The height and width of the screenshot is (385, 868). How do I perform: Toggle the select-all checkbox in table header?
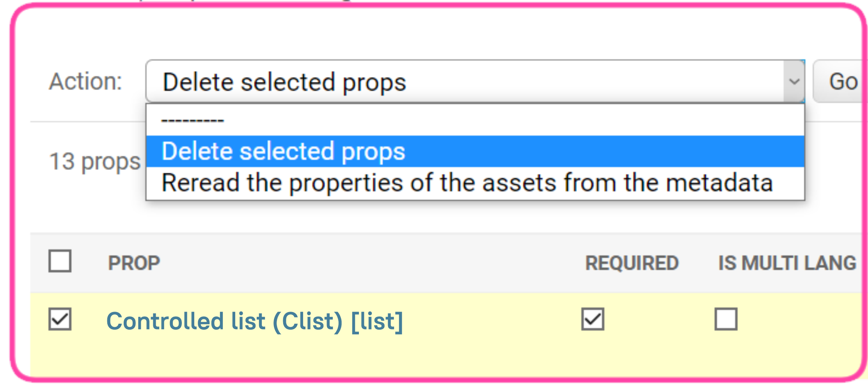60,261
